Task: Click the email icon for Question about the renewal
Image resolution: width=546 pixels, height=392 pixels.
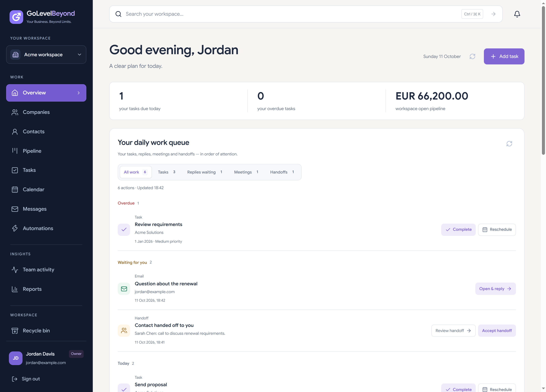Action: point(124,289)
